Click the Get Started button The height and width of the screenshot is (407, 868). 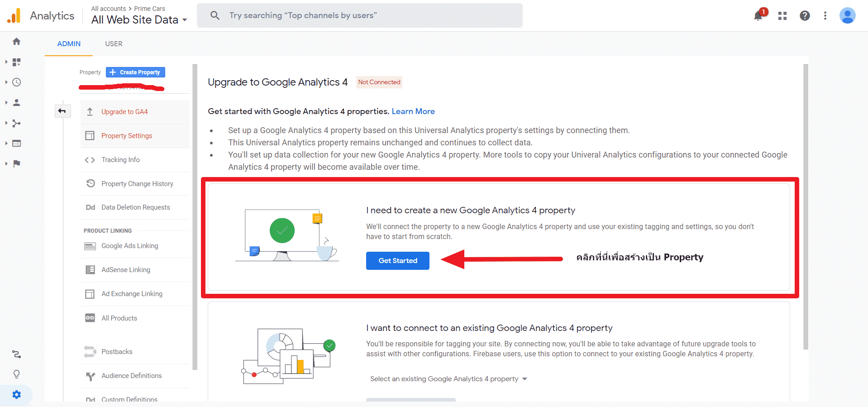coord(397,261)
